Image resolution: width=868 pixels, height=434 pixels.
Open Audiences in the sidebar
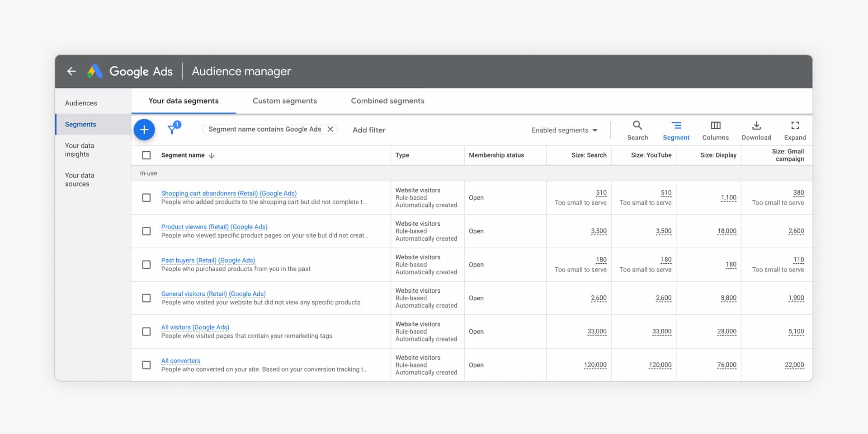pos(81,103)
